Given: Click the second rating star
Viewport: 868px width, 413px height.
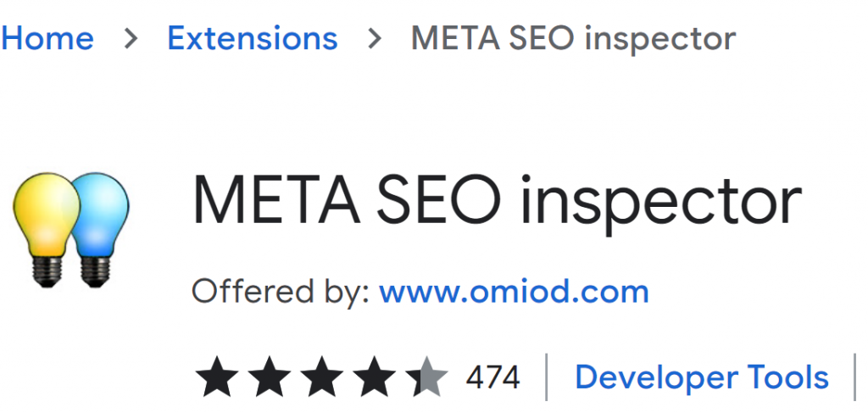Looking at the screenshot, I should [x=269, y=377].
